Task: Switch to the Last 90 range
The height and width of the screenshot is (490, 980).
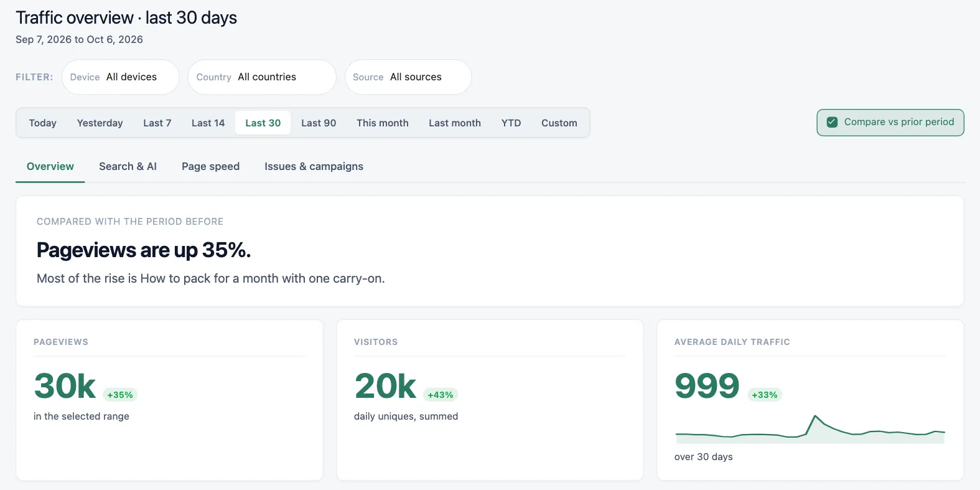Action: 319,123
